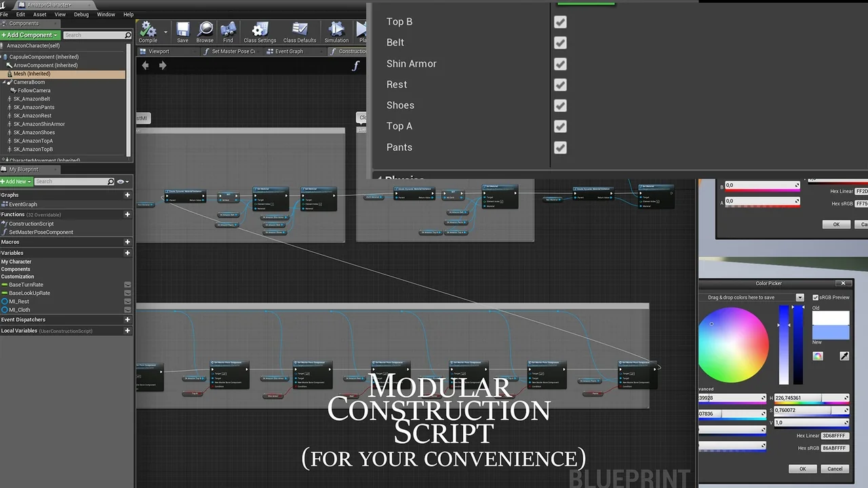
Task: Start Simulation from the toolbar
Action: pyautogui.click(x=336, y=31)
